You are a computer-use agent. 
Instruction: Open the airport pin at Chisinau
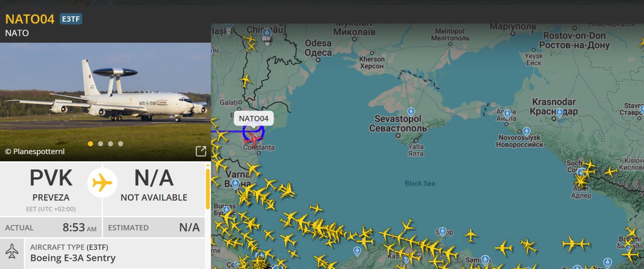pos(267,34)
